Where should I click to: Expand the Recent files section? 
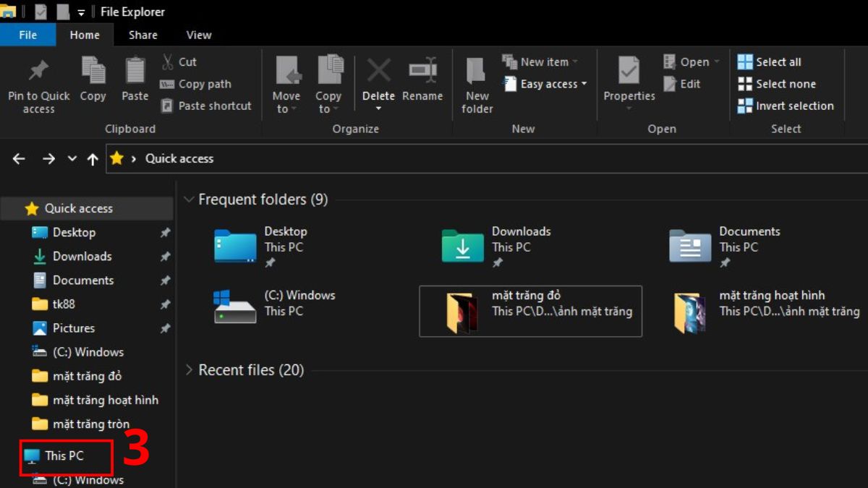coord(189,369)
